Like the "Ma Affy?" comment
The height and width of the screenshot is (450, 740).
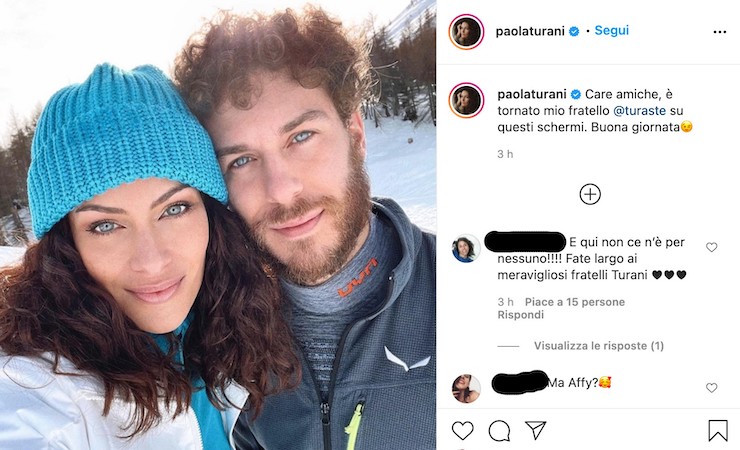711,388
